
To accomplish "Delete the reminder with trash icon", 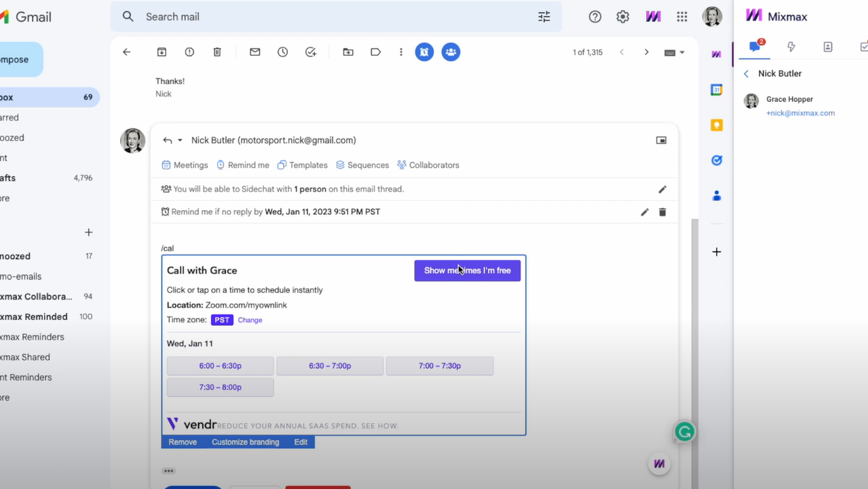I will (662, 212).
